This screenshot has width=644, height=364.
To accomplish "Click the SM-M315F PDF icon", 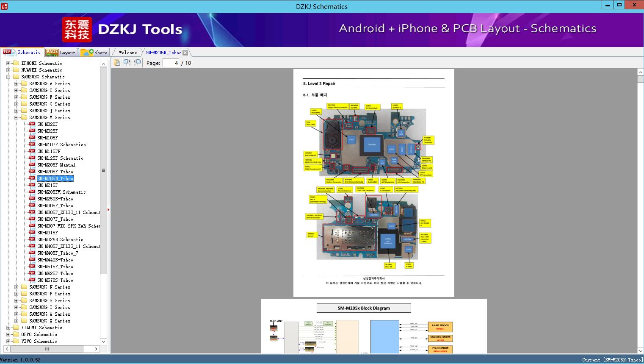I will click(32, 233).
